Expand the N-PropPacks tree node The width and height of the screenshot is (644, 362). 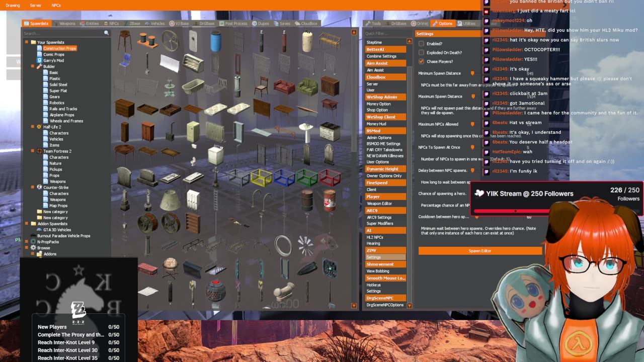click(27, 242)
